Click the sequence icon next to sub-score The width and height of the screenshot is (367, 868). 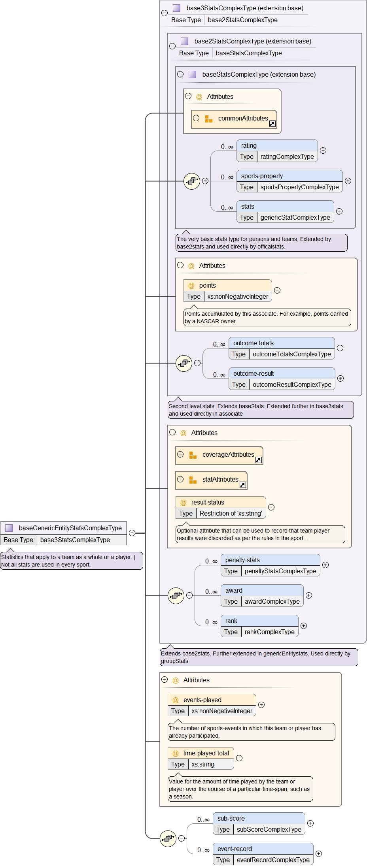[168, 838]
